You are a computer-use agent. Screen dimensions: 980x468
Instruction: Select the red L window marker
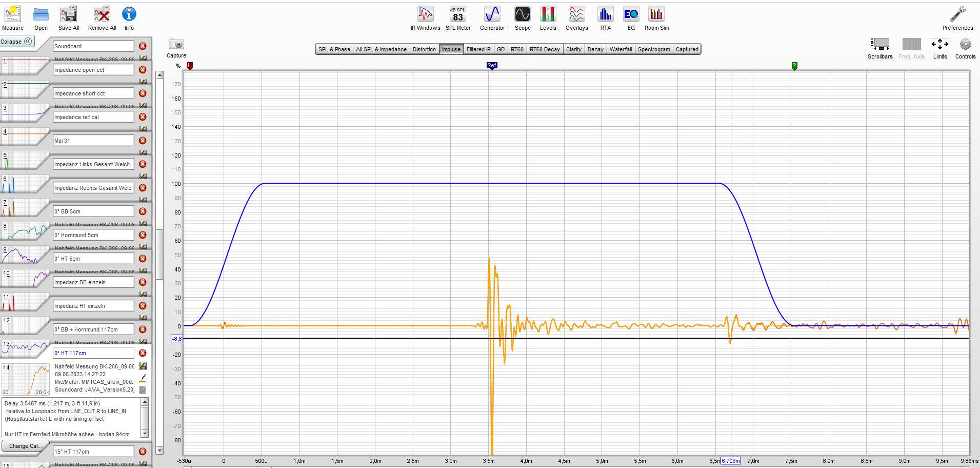coord(190,66)
